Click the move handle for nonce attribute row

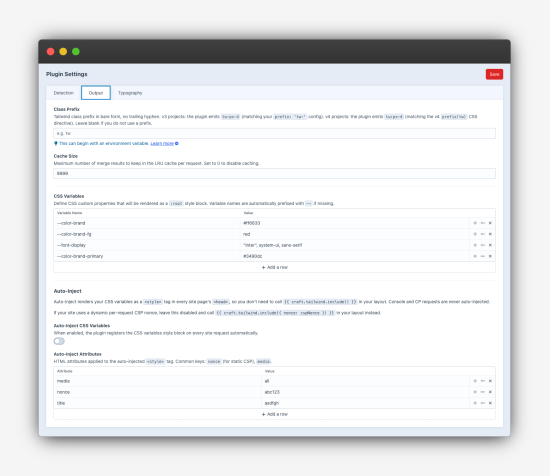click(x=475, y=392)
